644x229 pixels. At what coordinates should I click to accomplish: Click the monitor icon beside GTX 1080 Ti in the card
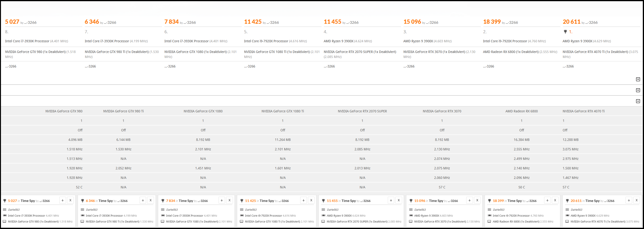[x=242, y=221]
